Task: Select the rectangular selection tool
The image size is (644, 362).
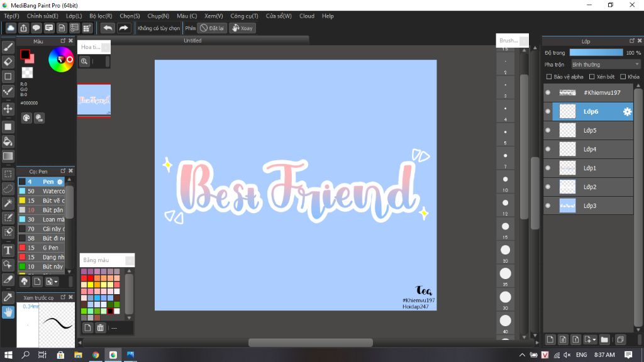Action: click(x=8, y=174)
